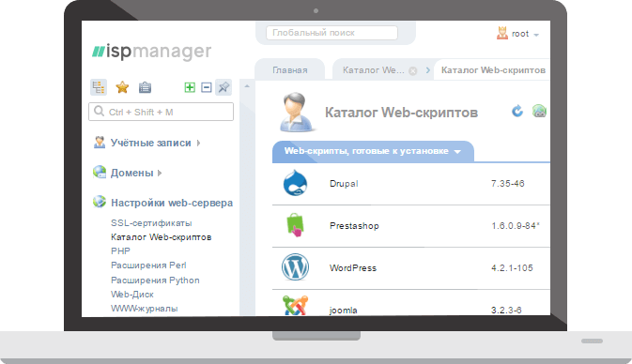
Task: Focus the Ctrl + Shift + M menu search
Action: [161, 112]
